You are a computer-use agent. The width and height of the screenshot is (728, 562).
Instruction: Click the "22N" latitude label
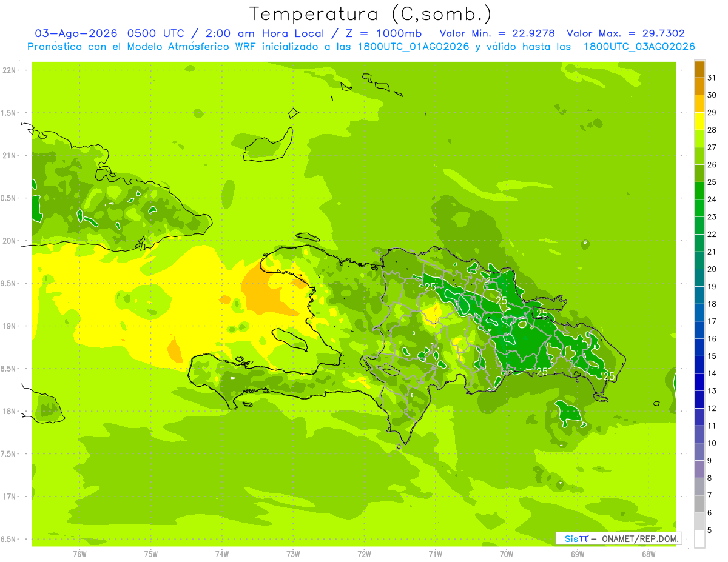click(8, 70)
